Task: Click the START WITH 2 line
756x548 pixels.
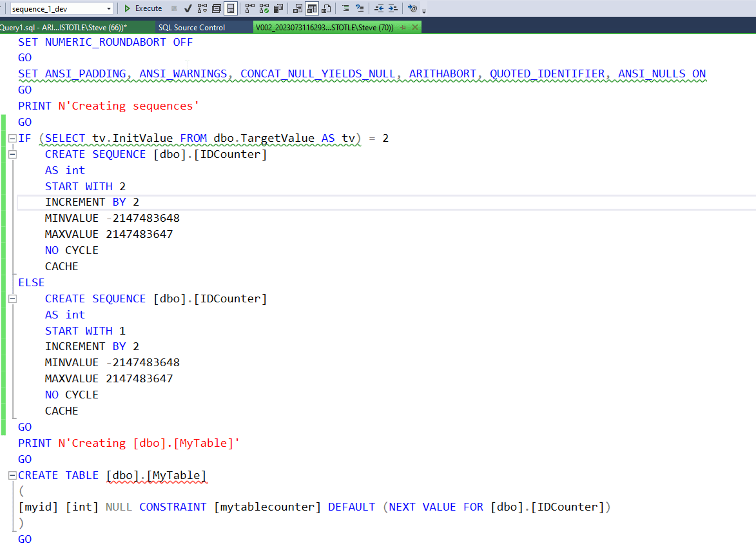Action: point(85,187)
